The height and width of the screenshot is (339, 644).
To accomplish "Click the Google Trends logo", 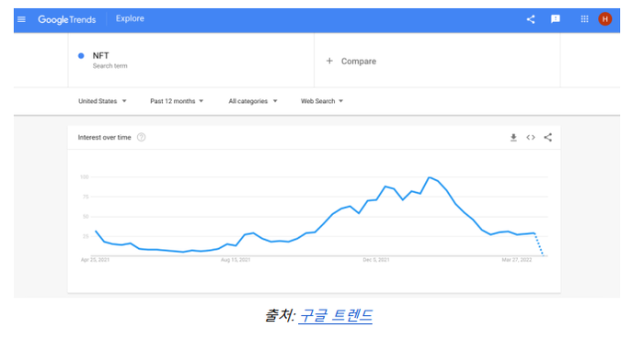I will click(66, 19).
